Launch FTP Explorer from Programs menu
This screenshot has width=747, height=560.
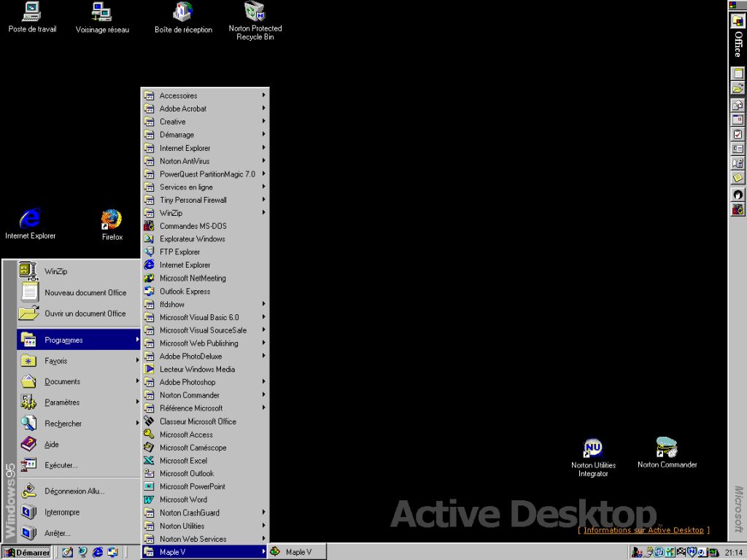pyautogui.click(x=205, y=252)
